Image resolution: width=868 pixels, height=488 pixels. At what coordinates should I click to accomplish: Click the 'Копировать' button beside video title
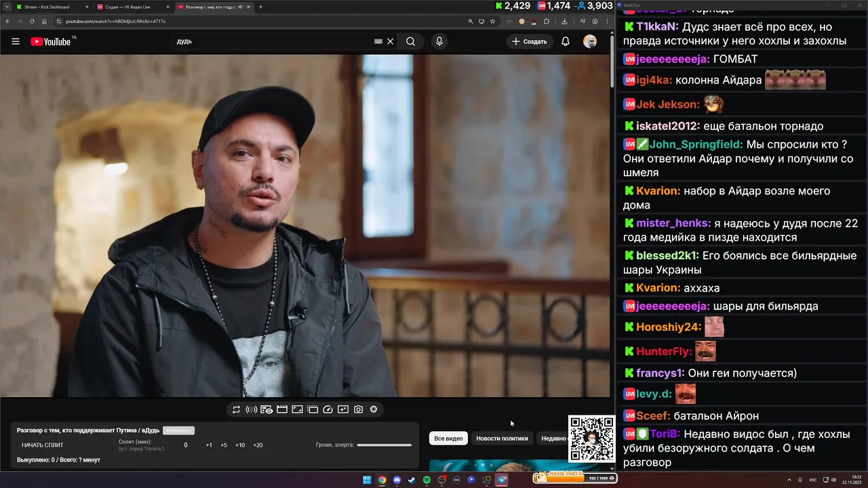coord(178,430)
